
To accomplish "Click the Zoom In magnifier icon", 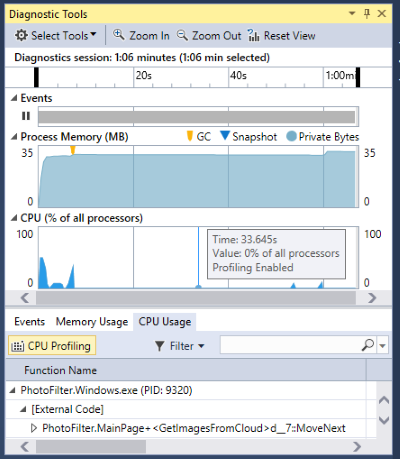I will [118, 34].
